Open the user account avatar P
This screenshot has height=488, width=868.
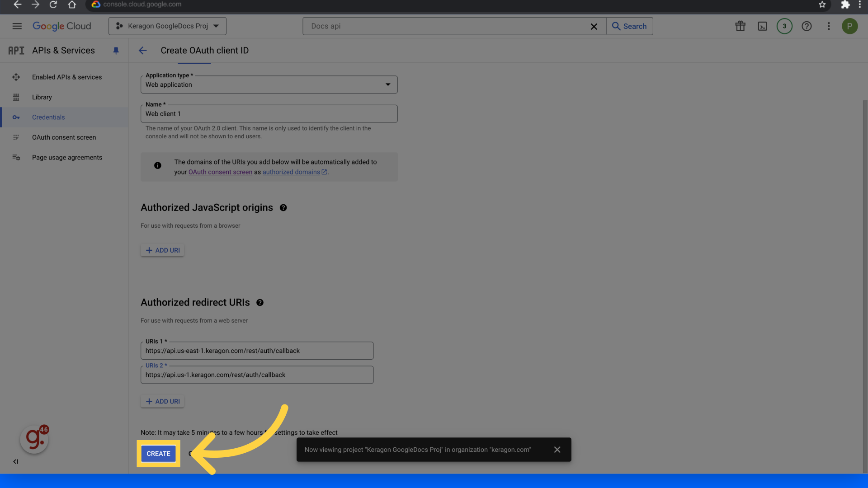click(849, 26)
